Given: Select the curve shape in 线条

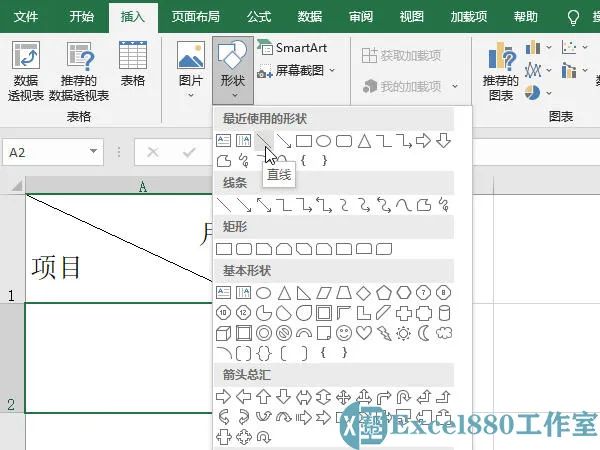Looking at the screenshot, I should point(403,205).
